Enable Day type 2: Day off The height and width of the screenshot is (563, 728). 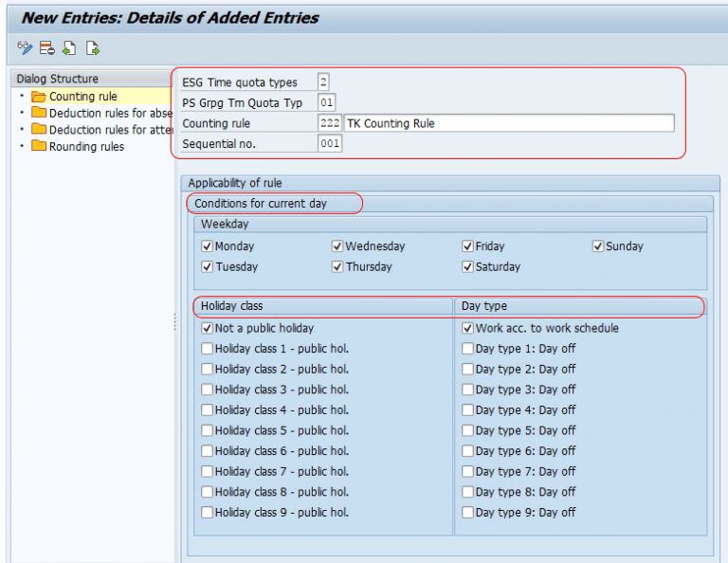(x=467, y=369)
